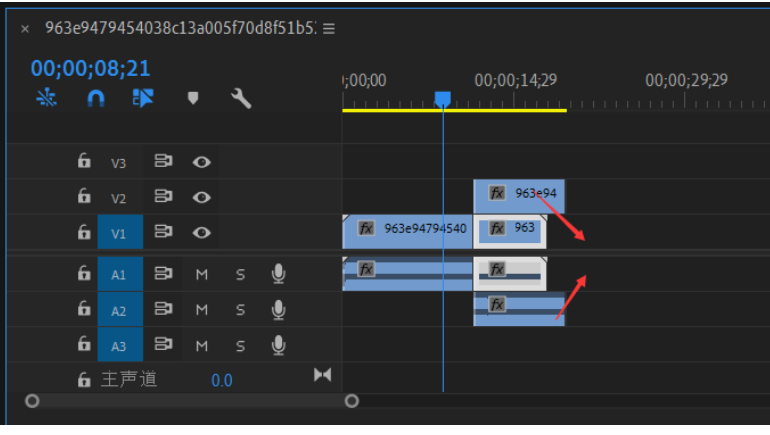
Task: Select the highlighted V1 clip 963
Action: [510, 231]
